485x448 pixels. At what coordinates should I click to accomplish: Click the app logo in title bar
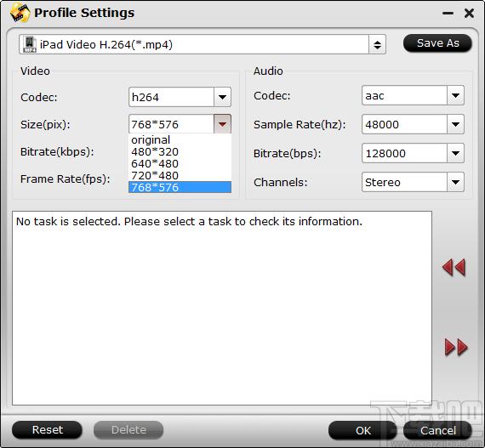(20, 13)
